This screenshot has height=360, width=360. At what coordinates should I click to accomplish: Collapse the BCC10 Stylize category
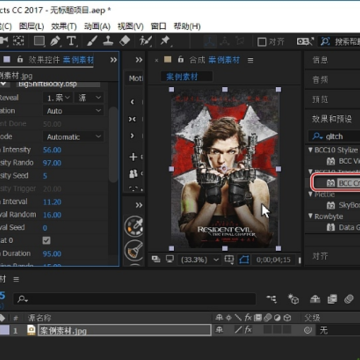[311, 150]
